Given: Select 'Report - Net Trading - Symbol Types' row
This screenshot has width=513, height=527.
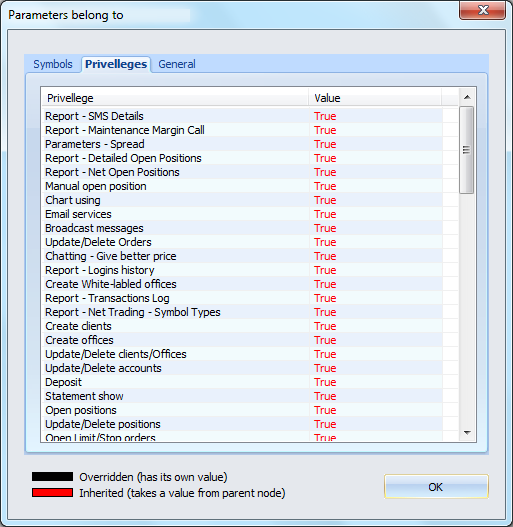Looking at the screenshot, I should point(242,312).
